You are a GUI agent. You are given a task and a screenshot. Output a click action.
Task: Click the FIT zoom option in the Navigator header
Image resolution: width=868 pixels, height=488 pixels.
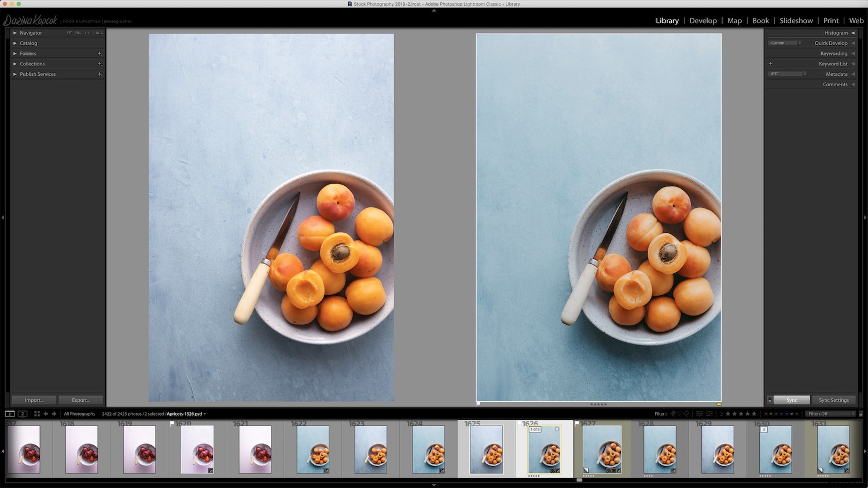(x=69, y=33)
